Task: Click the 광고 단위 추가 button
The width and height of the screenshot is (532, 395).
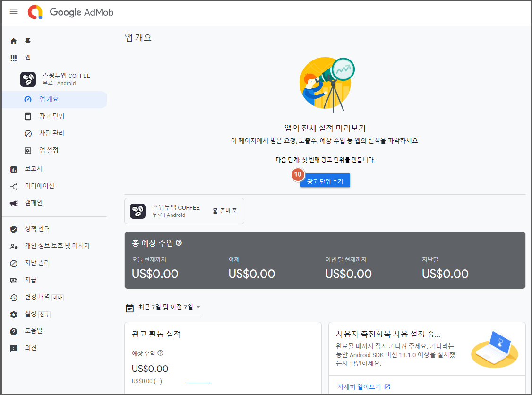Action: [x=325, y=181]
